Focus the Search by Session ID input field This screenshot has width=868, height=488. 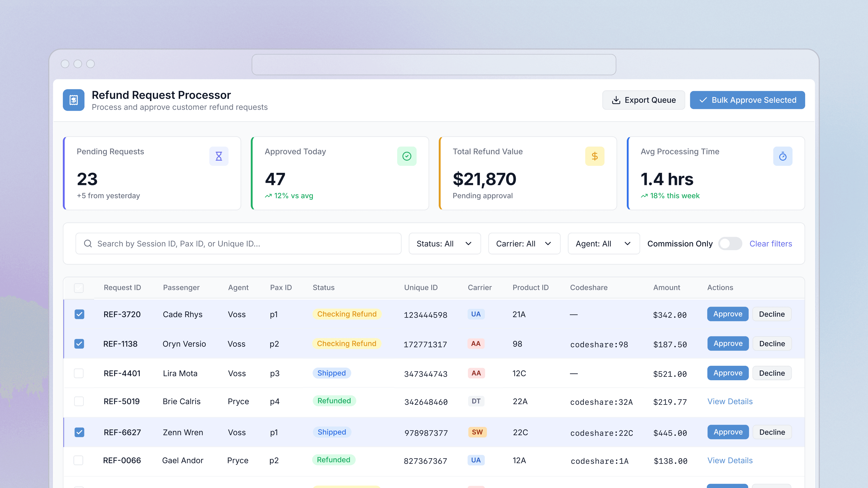pos(238,244)
